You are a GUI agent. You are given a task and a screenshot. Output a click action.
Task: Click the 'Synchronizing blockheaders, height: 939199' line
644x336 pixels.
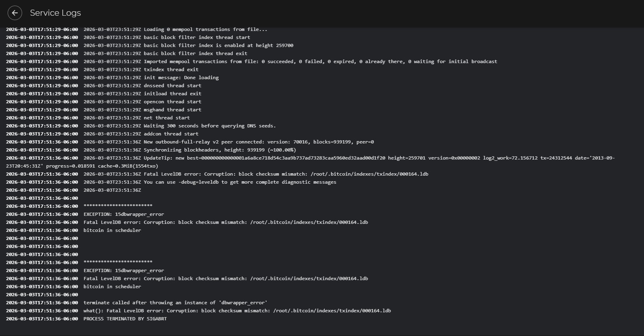click(219, 150)
